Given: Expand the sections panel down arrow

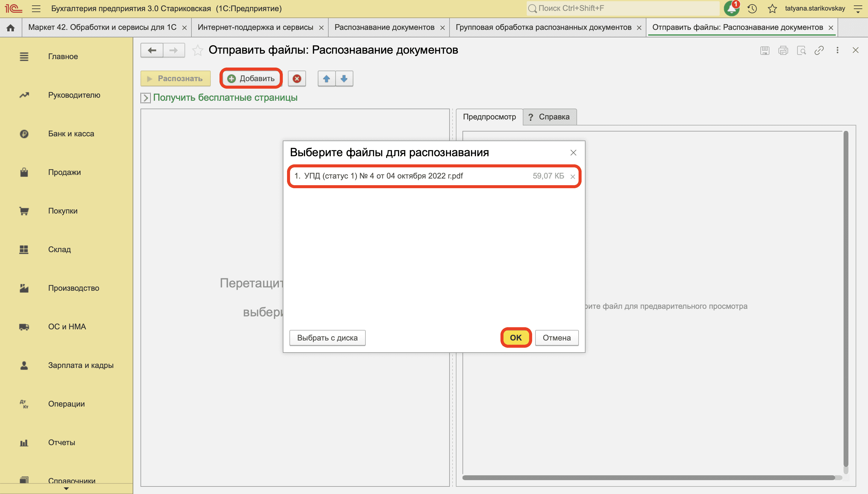Looking at the screenshot, I should 66,489.
